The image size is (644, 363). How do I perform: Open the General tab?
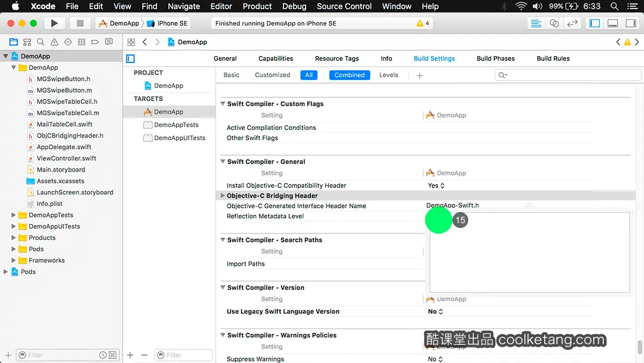[225, 59]
